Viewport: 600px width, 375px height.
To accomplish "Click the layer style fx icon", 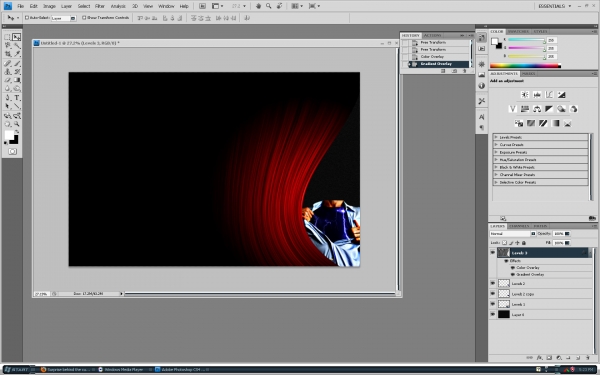I will [539, 358].
